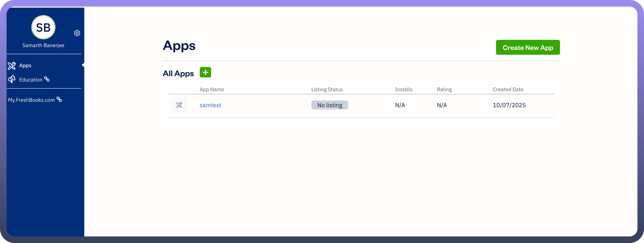Screen dimensions: 644x243
Task: Click the Education megaphone icon
Action: point(12,79)
